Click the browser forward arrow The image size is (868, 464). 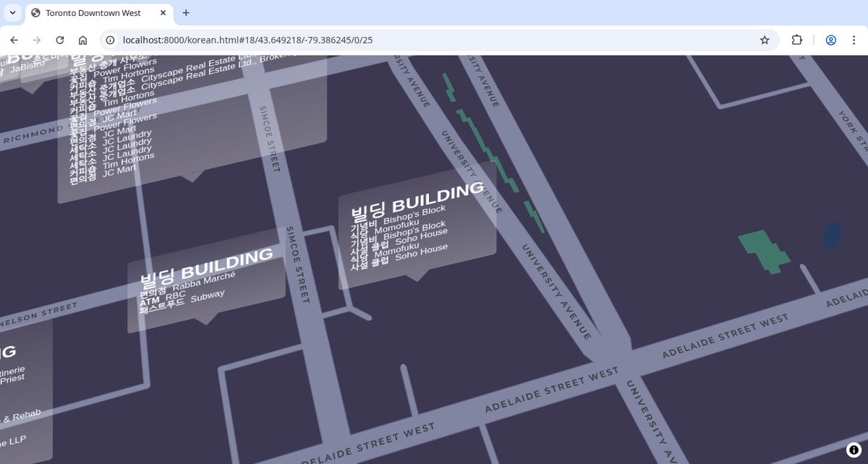point(37,40)
